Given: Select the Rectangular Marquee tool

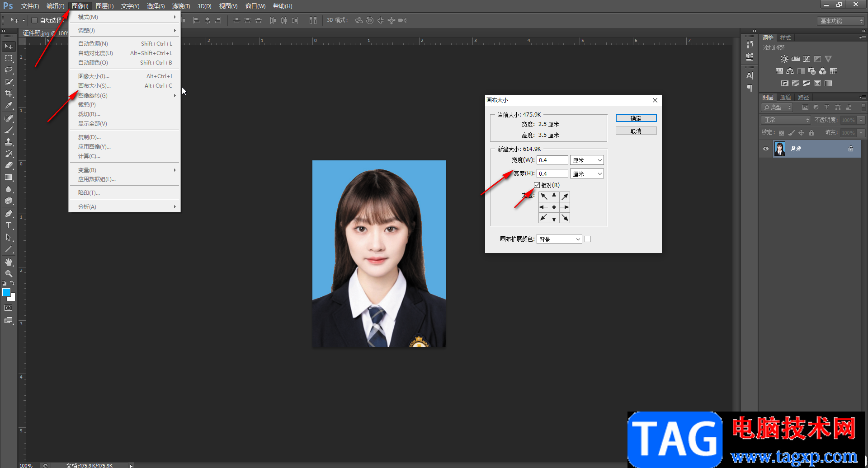Looking at the screenshot, I should click(x=9, y=58).
